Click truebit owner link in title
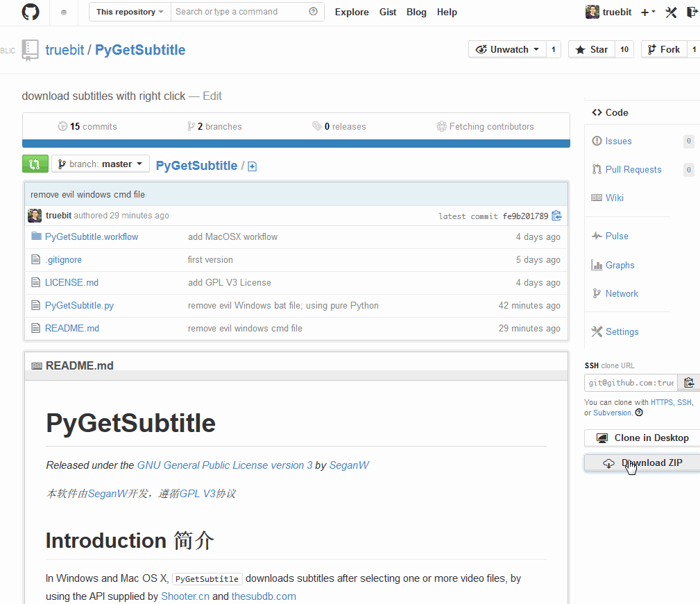Image resolution: width=700 pixels, height=604 pixels. point(65,50)
